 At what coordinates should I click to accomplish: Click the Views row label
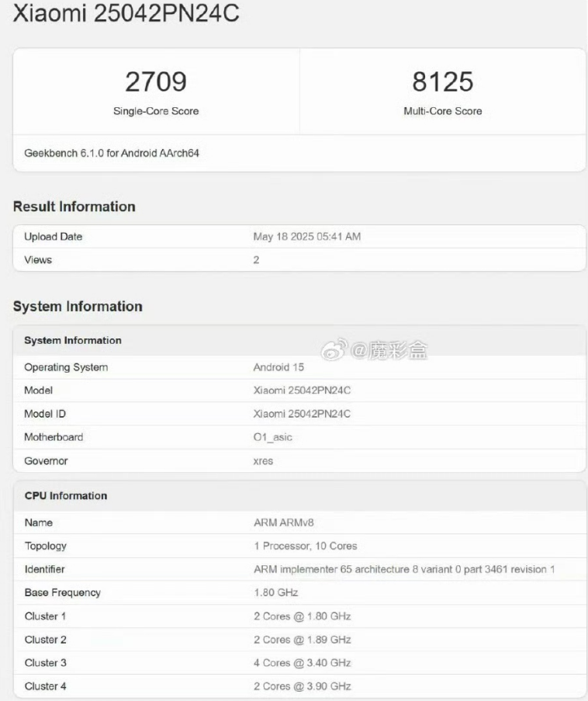coord(38,260)
